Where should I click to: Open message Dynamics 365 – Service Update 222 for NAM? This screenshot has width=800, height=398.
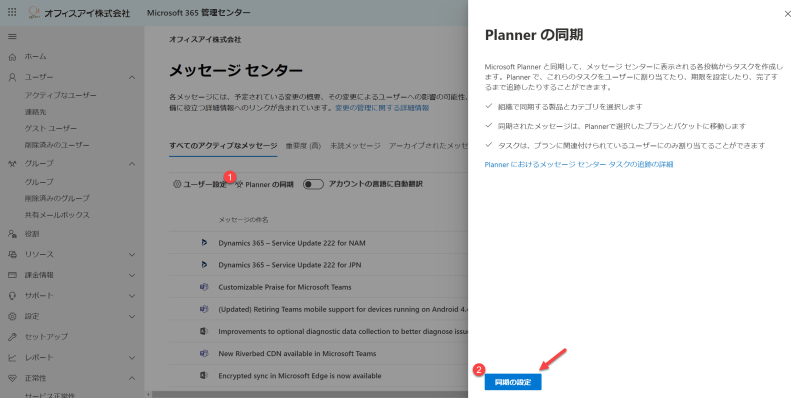pos(292,243)
